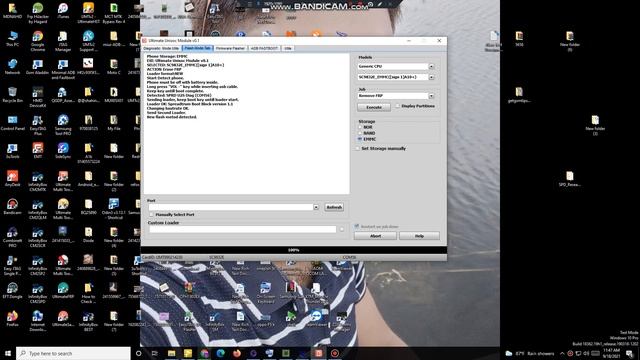Tick Manually Select Port checkbox

(x=151, y=214)
